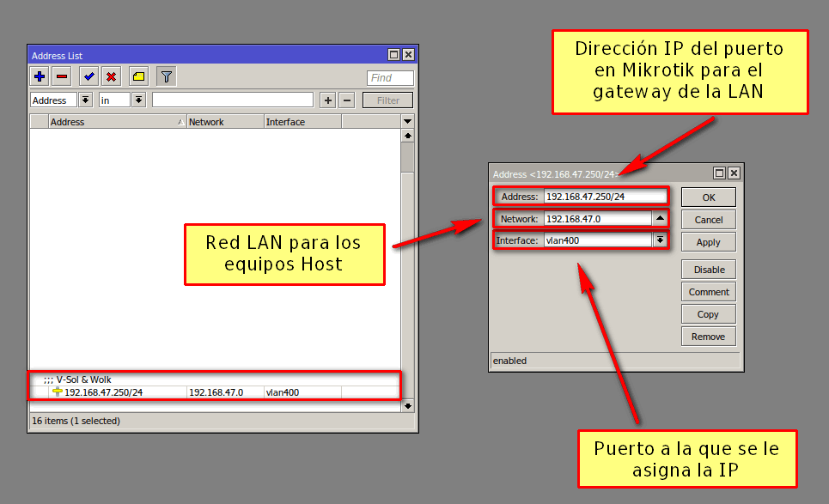Click the Filter button

click(x=387, y=100)
